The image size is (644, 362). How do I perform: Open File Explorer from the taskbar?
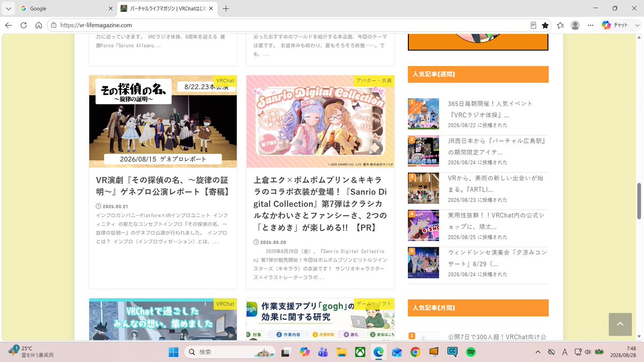(x=341, y=352)
